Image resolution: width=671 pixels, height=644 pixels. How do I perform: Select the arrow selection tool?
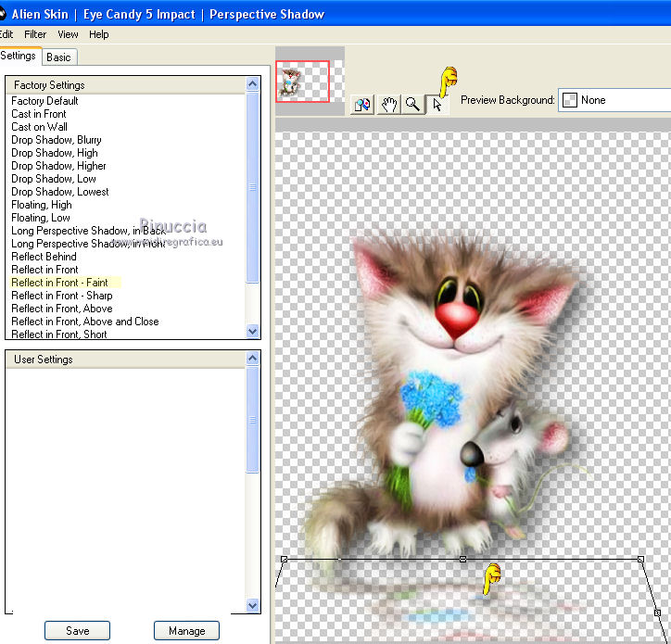(x=437, y=105)
